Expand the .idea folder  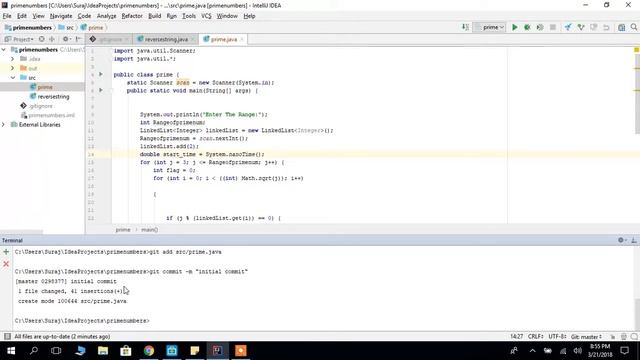[13, 59]
